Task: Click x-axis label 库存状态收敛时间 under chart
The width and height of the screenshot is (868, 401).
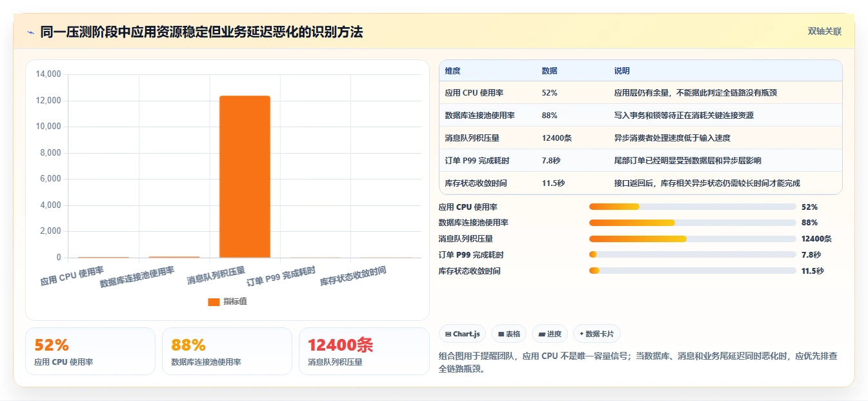Action: pos(353,277)
